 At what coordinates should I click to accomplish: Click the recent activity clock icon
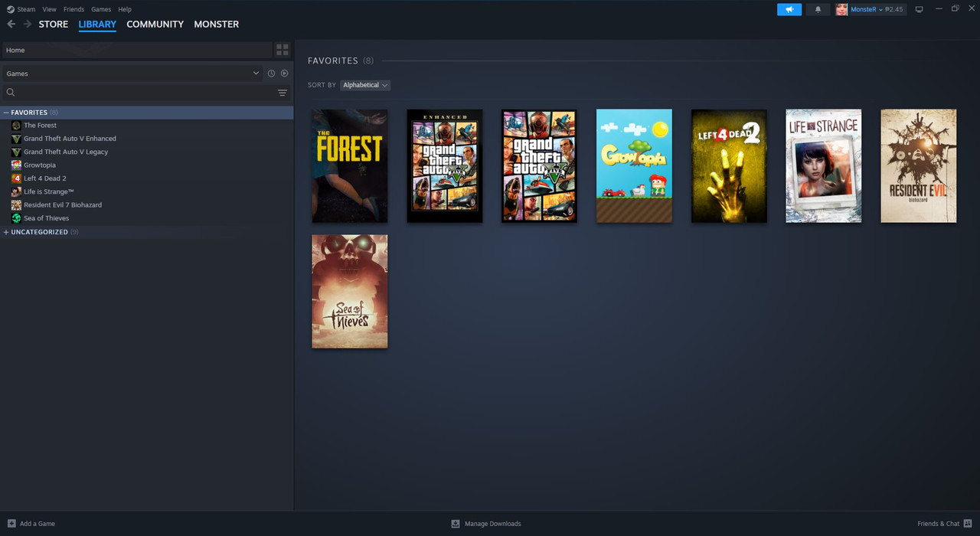271,74
